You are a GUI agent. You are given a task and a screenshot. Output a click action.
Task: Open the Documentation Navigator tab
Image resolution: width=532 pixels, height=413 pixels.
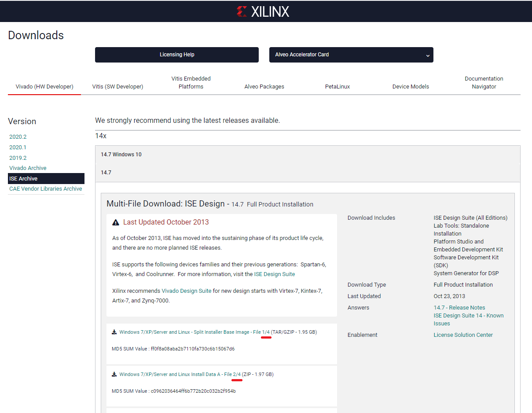(484, 83)
